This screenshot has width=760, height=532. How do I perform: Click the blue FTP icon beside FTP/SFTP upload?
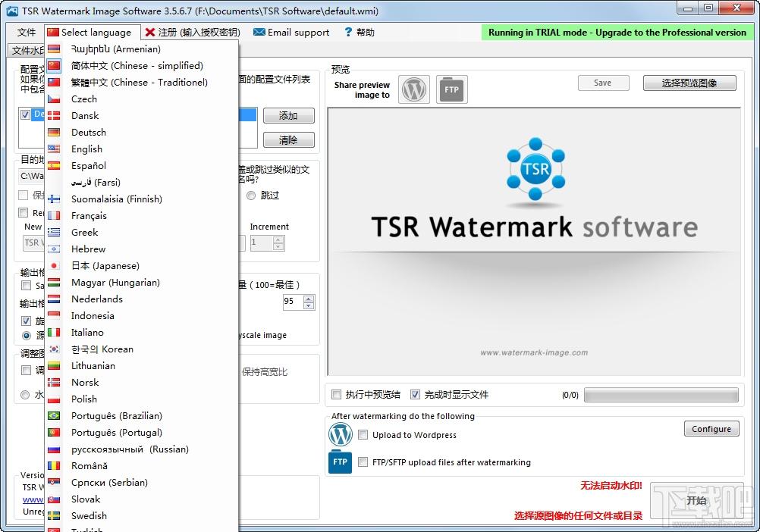pos(341,462)
